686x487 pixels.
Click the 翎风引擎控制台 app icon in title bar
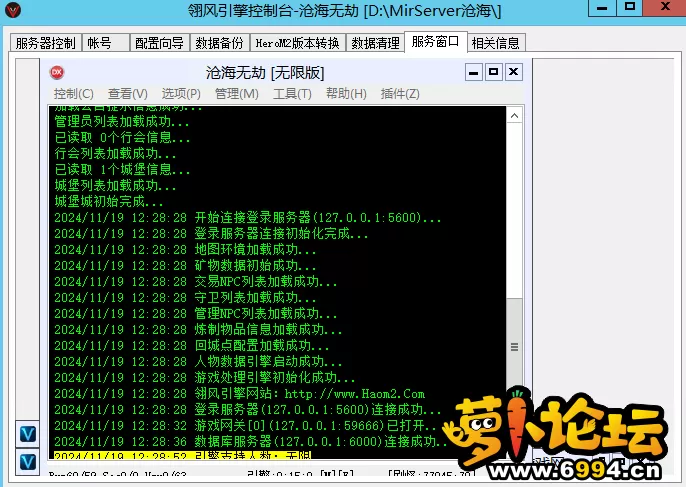pyautogui.click(x=13, y=10)
